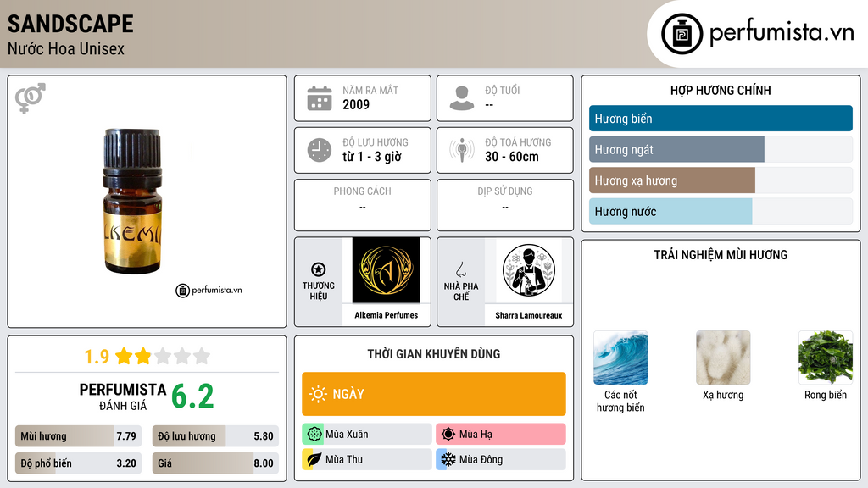
Task: Select the Mùa Xuân season chip
Action: pyautogui.click(x=367, y=435)
